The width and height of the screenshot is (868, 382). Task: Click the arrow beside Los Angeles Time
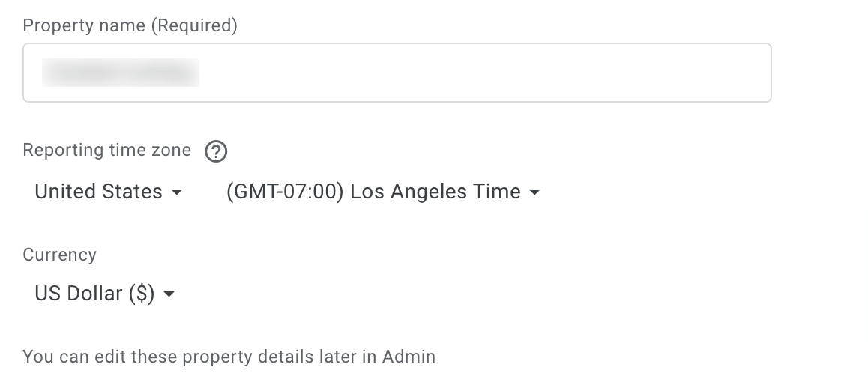point(534,192)
